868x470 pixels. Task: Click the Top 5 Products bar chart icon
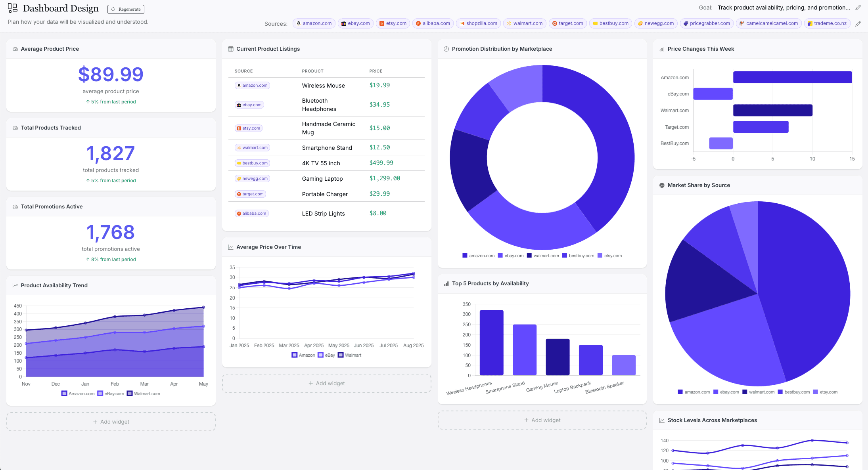pos(446,284)
